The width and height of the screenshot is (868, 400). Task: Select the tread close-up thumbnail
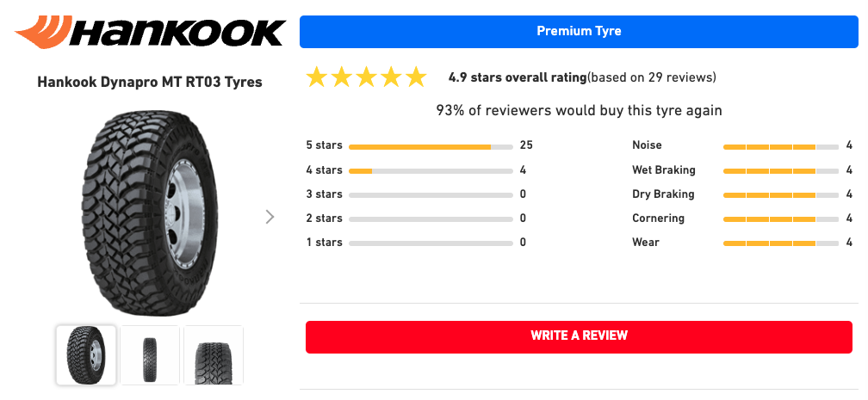(x=214, y=354)
